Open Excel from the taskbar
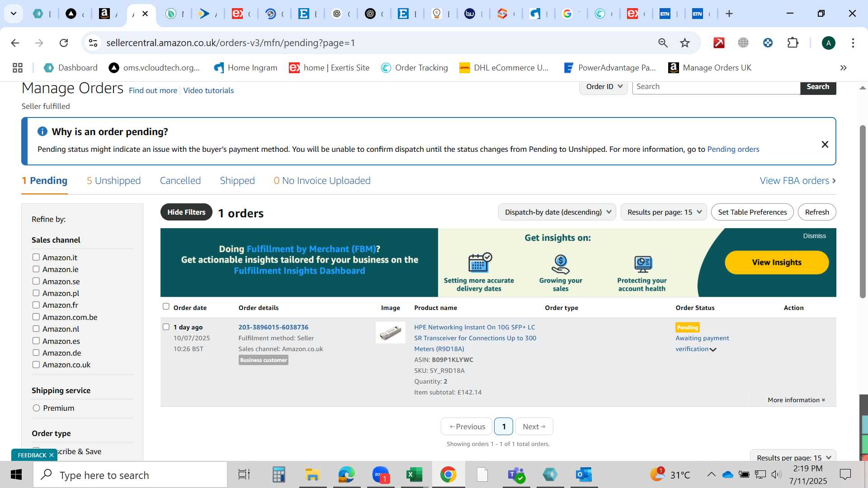This screenshot has width=868, height=488. [414, 475]
